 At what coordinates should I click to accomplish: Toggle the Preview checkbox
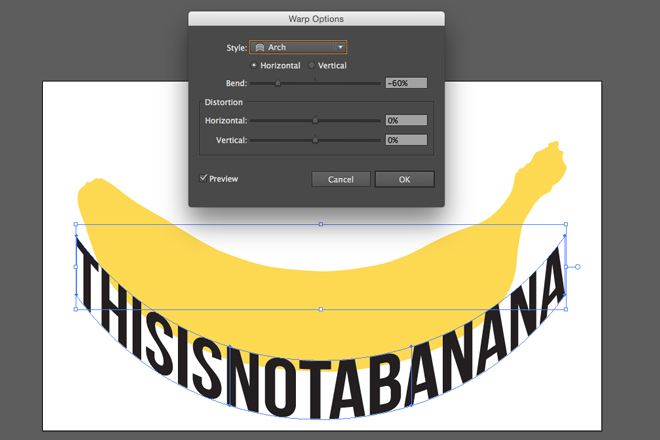[203, 178]
